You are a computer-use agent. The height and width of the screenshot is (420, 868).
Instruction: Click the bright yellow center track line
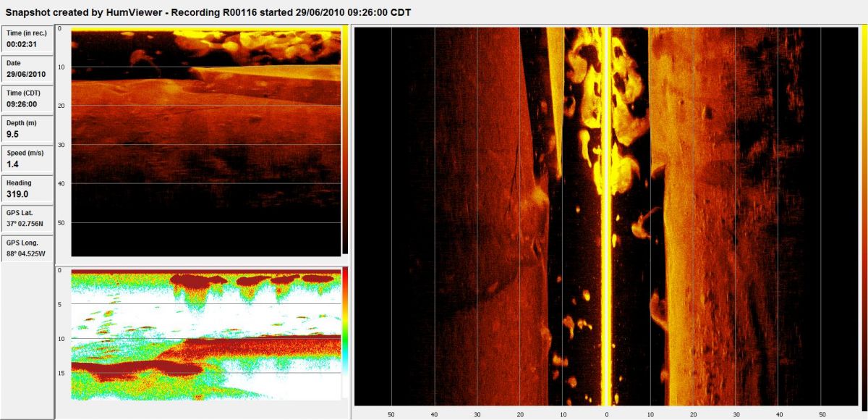[x=606, y=217]
